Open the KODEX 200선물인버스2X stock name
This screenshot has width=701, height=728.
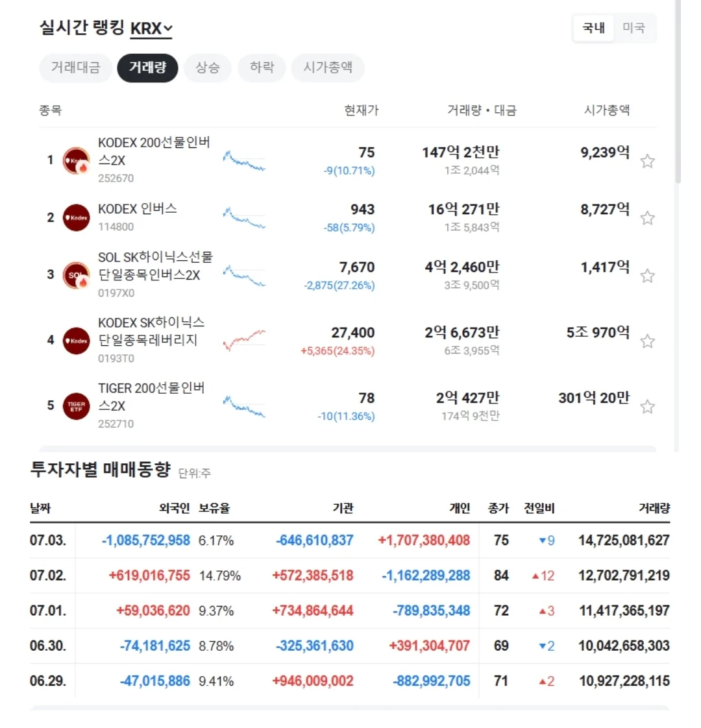[154, 151]
